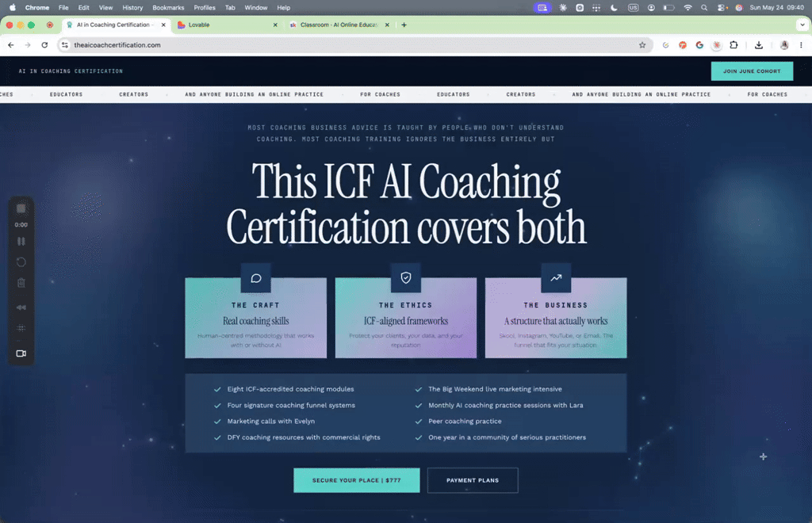The image size is (812, 523).
Task: Select THE BUSINESS card heading
Action: point(556,305)
